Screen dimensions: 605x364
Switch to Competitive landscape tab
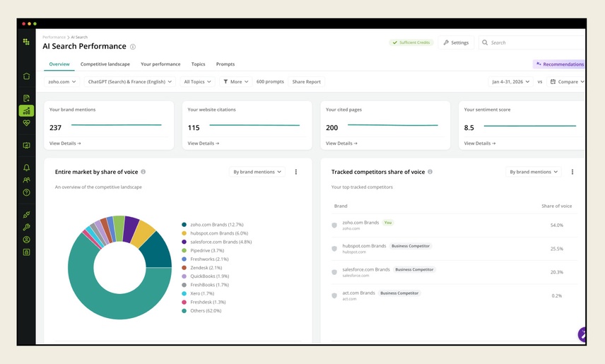click(105, 64)
